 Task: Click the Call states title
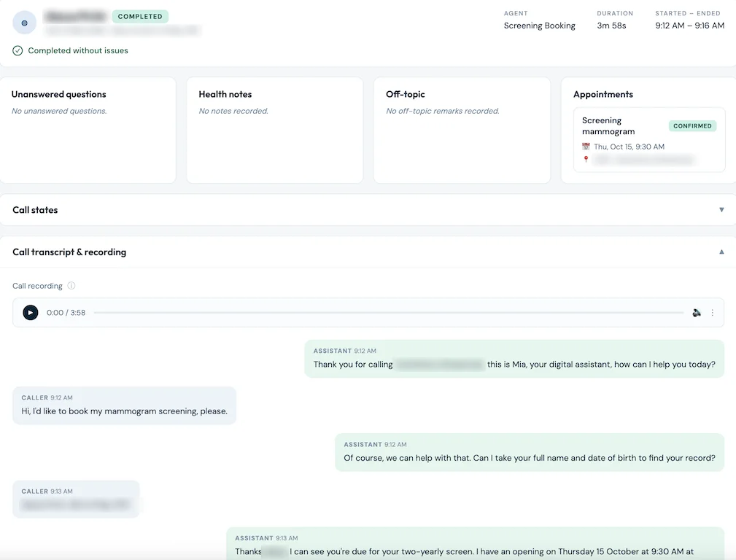[35, 210]
